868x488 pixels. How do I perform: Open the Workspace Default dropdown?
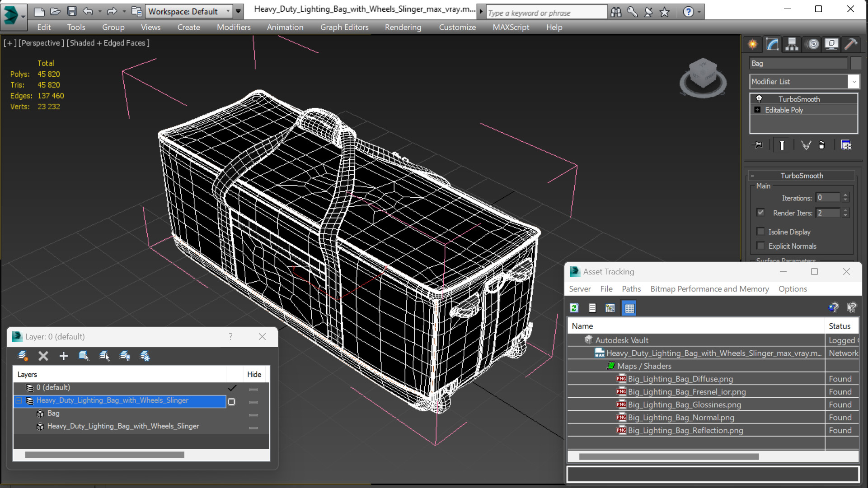click(188, 11)
